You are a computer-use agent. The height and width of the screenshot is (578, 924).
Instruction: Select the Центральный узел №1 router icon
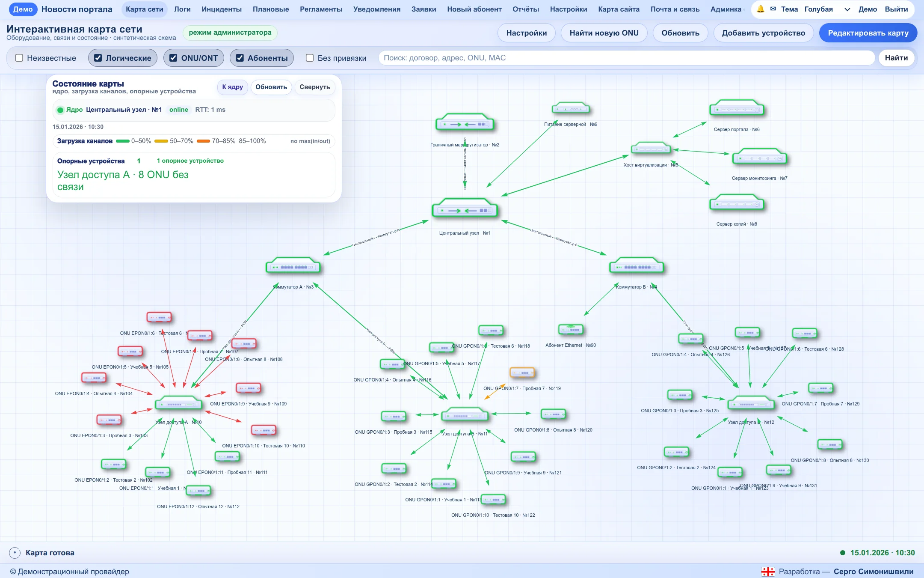coord(465,209)
